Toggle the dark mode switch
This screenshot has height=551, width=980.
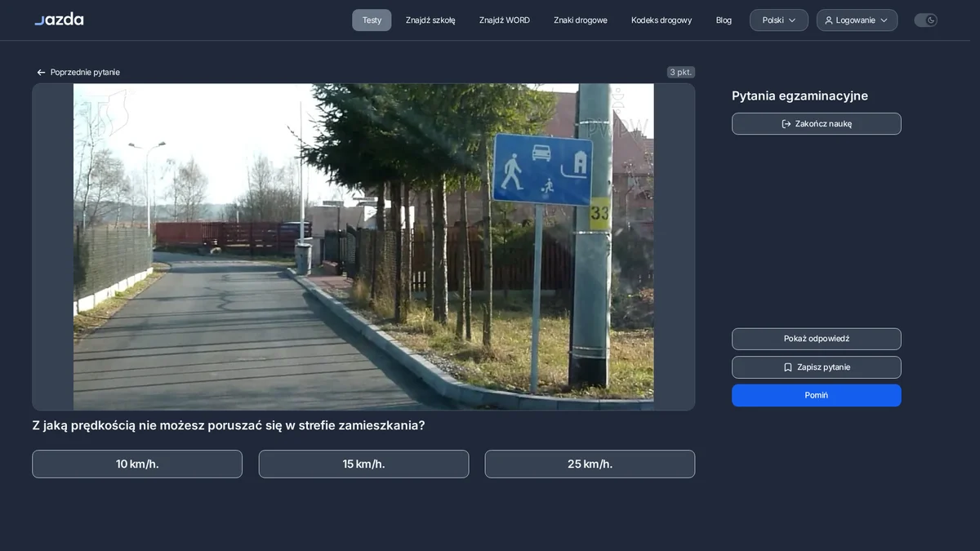[x=925, y=20]
